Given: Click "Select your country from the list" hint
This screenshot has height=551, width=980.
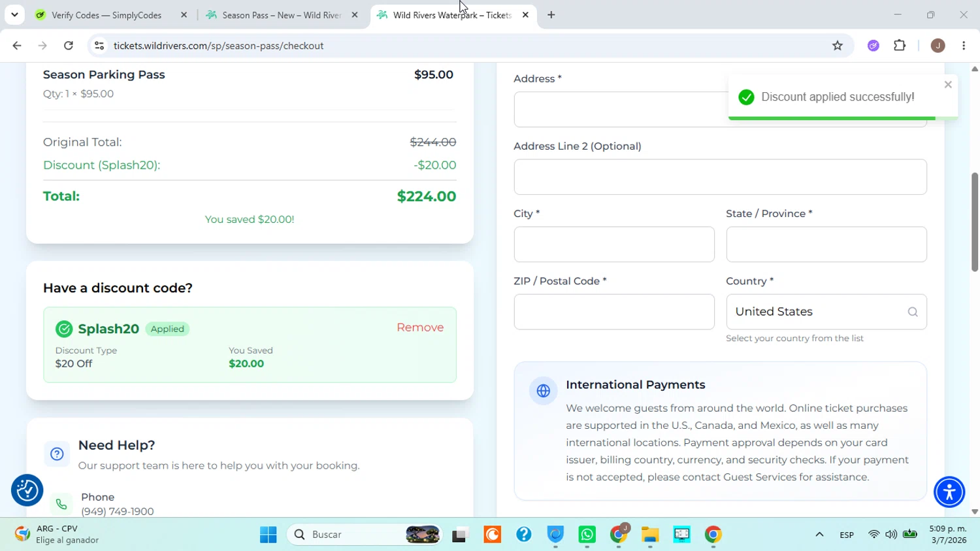Looking at the screenshot, I should coord(794,339).
